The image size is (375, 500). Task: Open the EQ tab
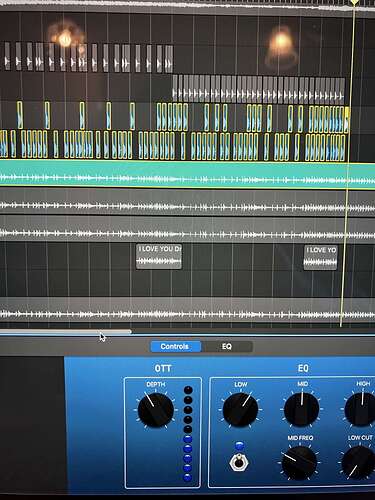227,346
